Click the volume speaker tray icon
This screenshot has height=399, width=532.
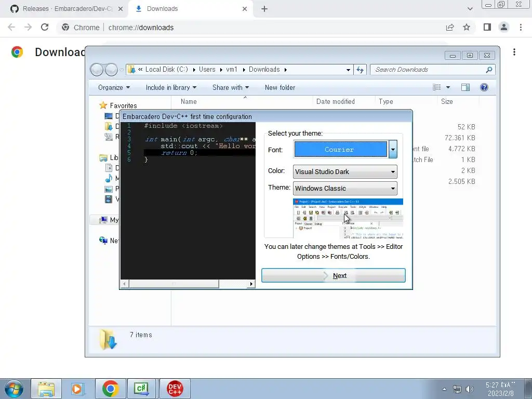(x=470, y=389)
